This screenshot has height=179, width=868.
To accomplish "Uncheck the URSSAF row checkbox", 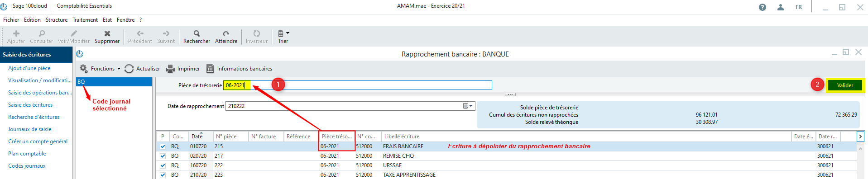I will (x=163, y=165).
